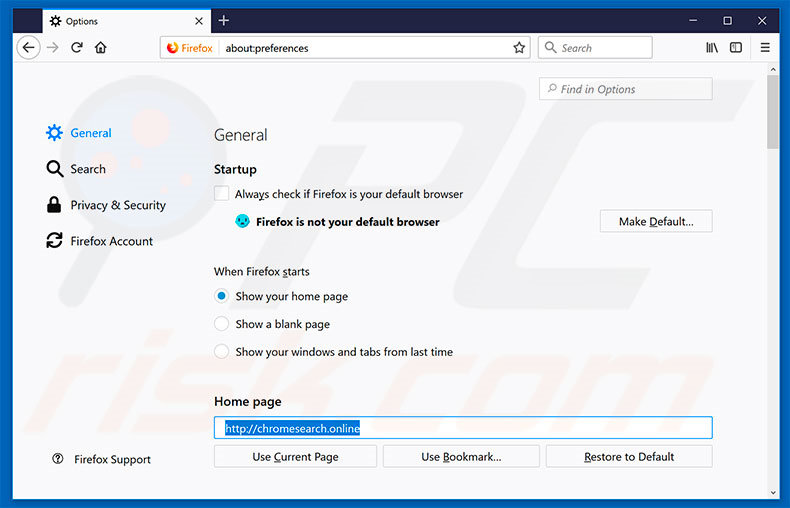
Task: Maximize the Firefox window
Action: click(x=728, y=21)
